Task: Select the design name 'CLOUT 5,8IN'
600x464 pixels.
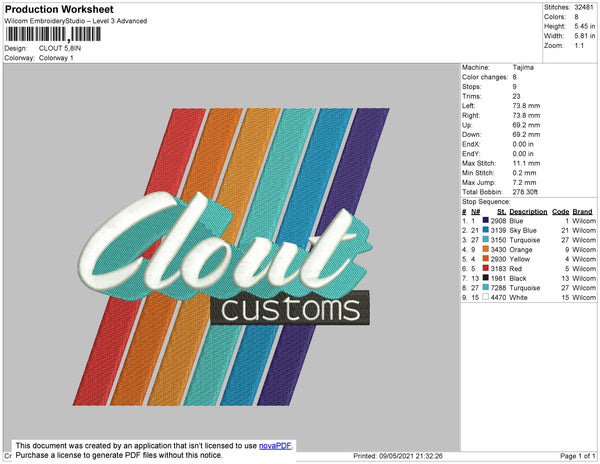Action: pyautogui.click(x=60, y=48)
